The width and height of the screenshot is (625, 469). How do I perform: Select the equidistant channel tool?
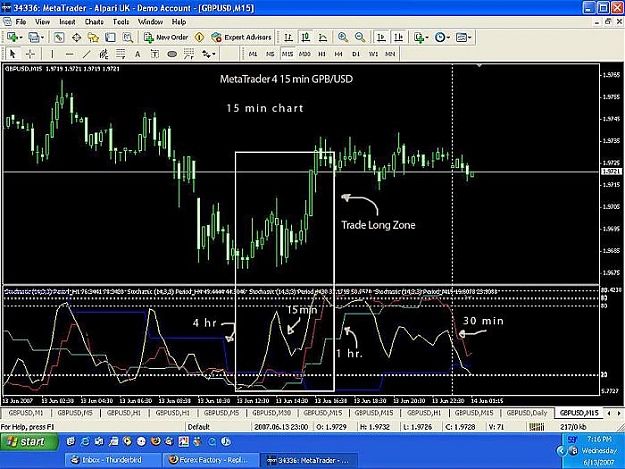click(x=103, y=54)
